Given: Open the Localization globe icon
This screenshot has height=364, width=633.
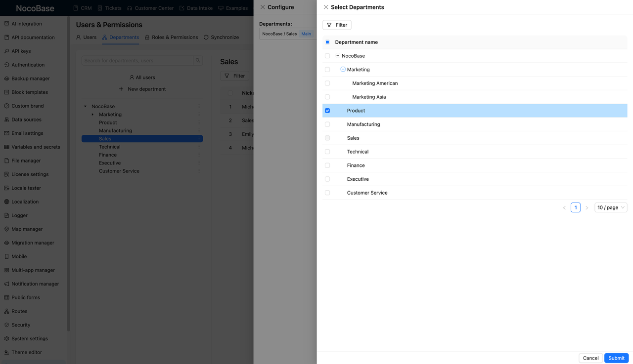Looking at the screenshot, I should tap(6, 202).
